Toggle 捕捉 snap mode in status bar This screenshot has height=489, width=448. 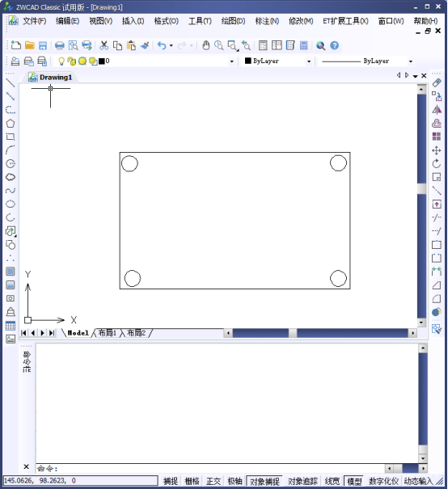pyautogui.click(x=171, y=481)
